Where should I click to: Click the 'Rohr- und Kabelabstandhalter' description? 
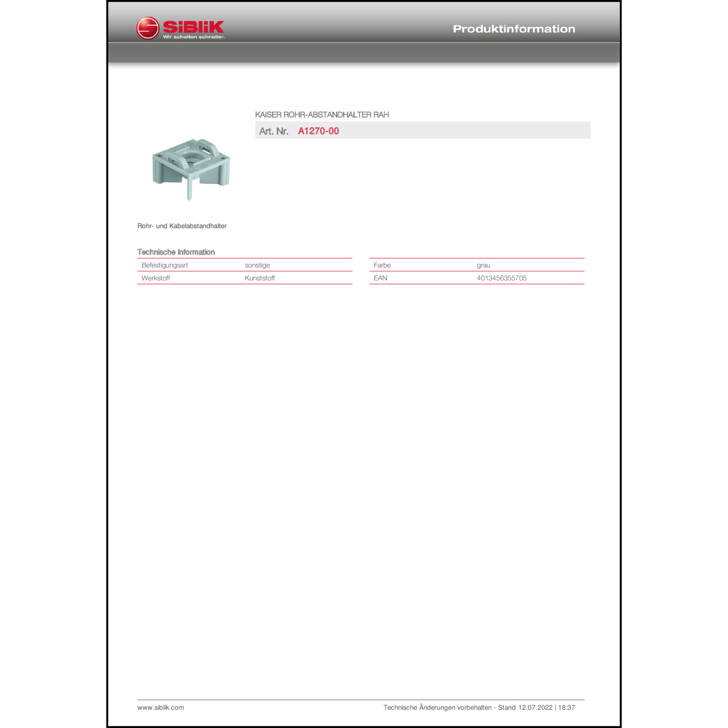(182, 226)
